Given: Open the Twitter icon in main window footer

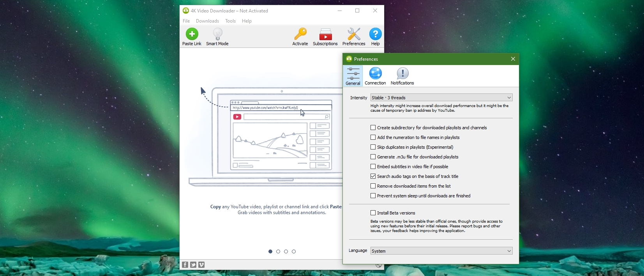Looking at the screenshot, I should pos(193,265).
